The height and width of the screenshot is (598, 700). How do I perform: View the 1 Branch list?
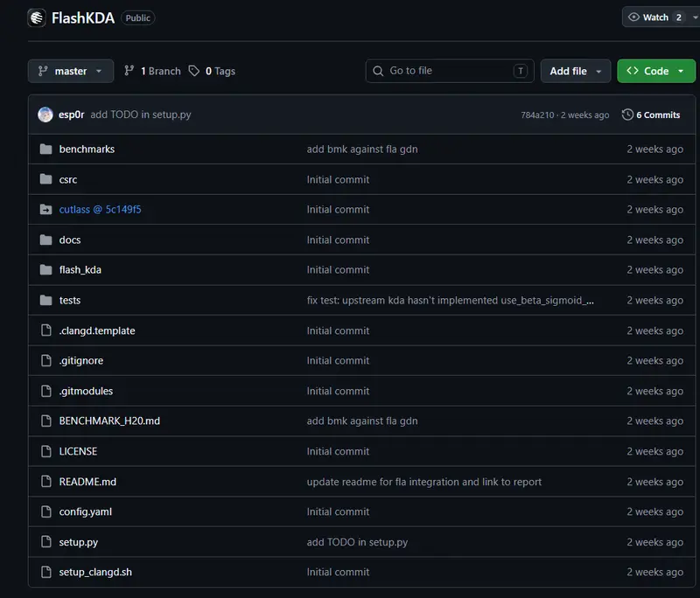(x=152, y=71)
